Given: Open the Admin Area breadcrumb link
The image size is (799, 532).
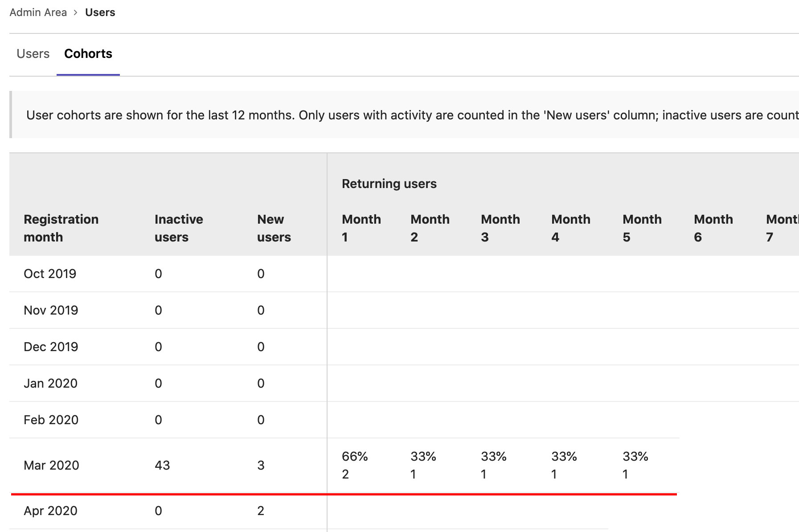Looking at the screenshot, I should [38, 12].
